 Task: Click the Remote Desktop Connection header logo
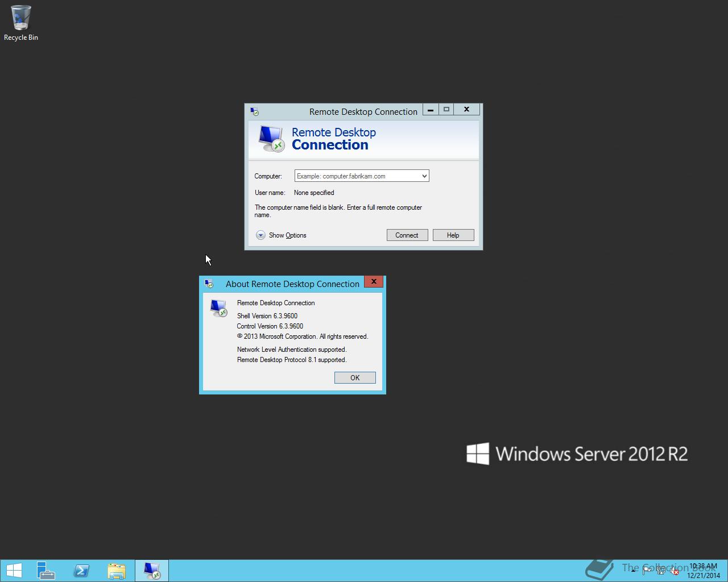click(270, 138)
